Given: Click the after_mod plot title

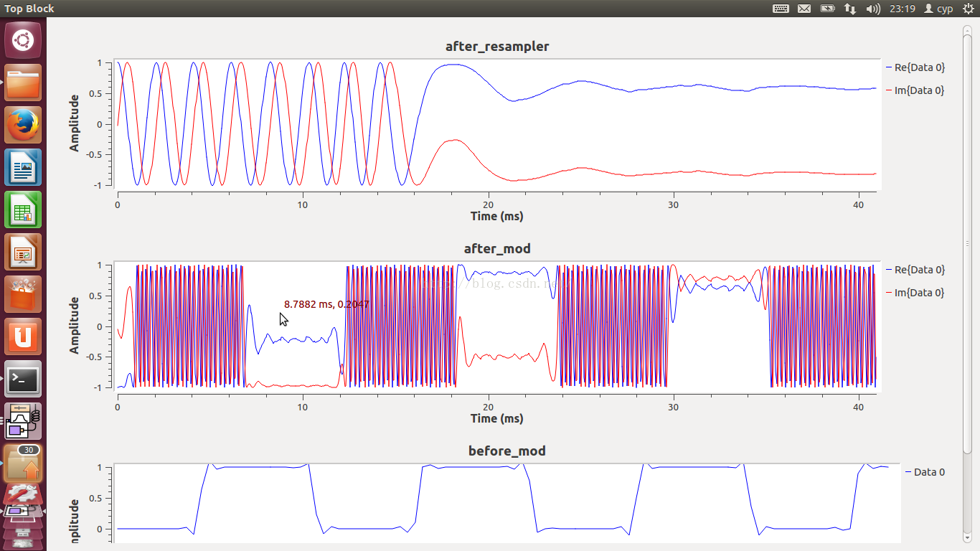Looking at the screenshot, I should 497,249.
